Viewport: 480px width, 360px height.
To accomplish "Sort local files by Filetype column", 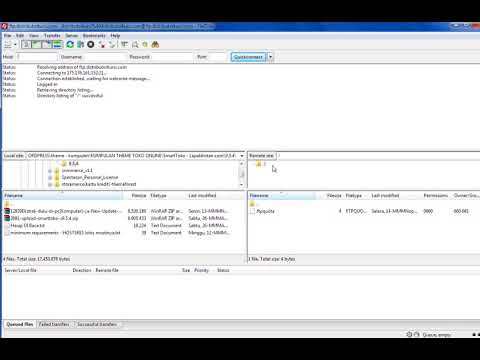I will [x=167, y=196].
